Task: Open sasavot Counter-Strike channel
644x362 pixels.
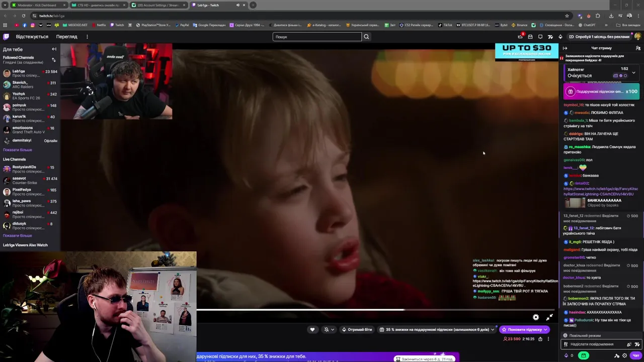Action: pyautogui.click(x=30, y=180)
